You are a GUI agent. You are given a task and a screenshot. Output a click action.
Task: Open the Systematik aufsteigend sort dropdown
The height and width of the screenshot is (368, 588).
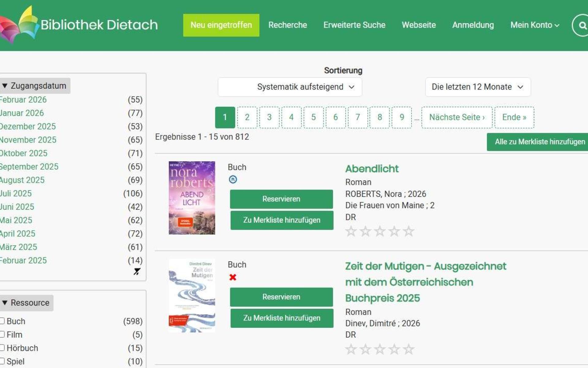[x=290, y=87]
